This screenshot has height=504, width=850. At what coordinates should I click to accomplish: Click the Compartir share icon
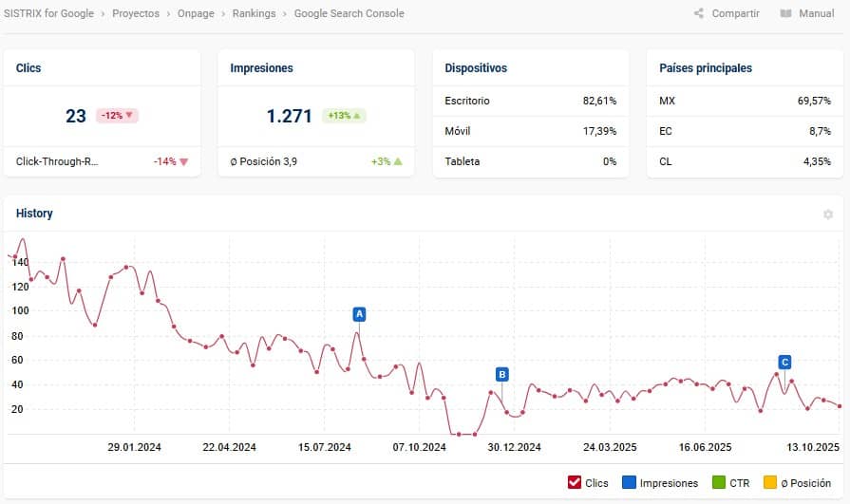[x=699, y=14]
